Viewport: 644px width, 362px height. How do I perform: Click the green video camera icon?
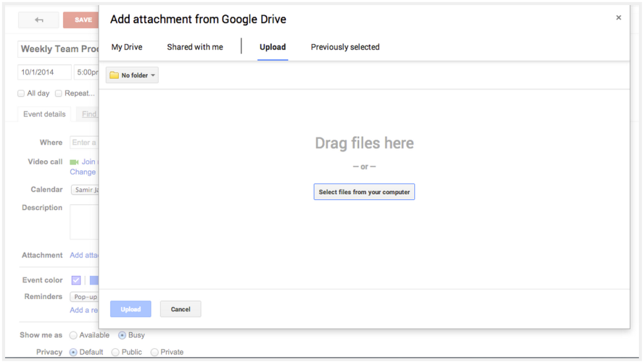click(74, 162)
